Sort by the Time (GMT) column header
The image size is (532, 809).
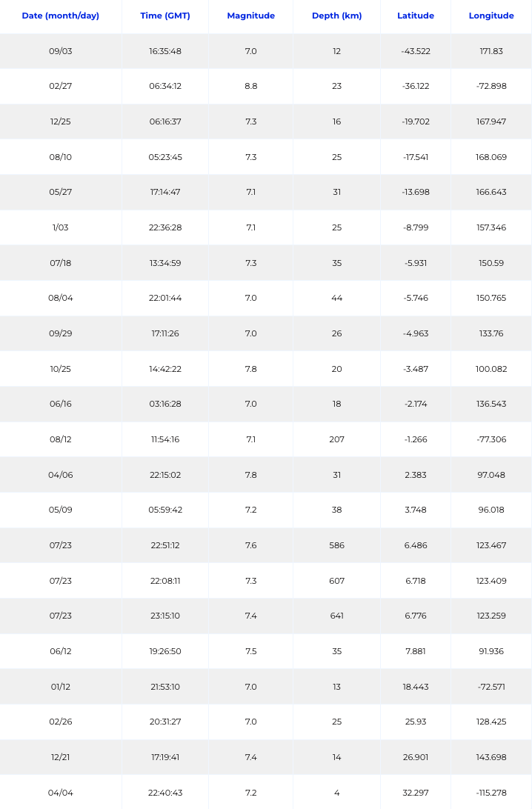pyautogui.click(x=165, y=16)
